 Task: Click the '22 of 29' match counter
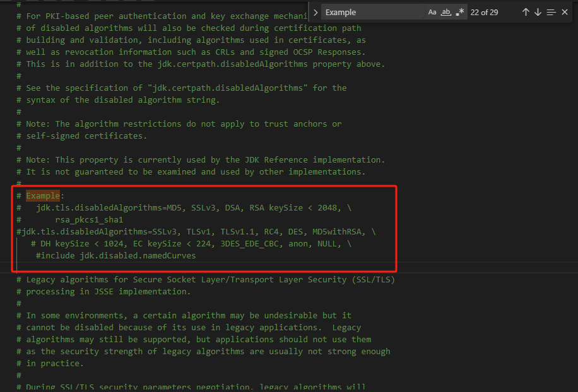coord(485,12)
